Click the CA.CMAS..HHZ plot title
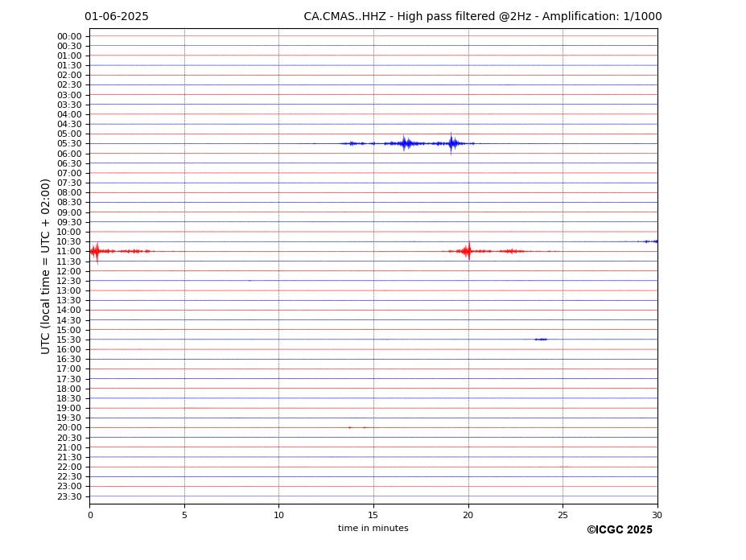The width and height of the screenshot is (746, 560). click(x=482, y=17)
